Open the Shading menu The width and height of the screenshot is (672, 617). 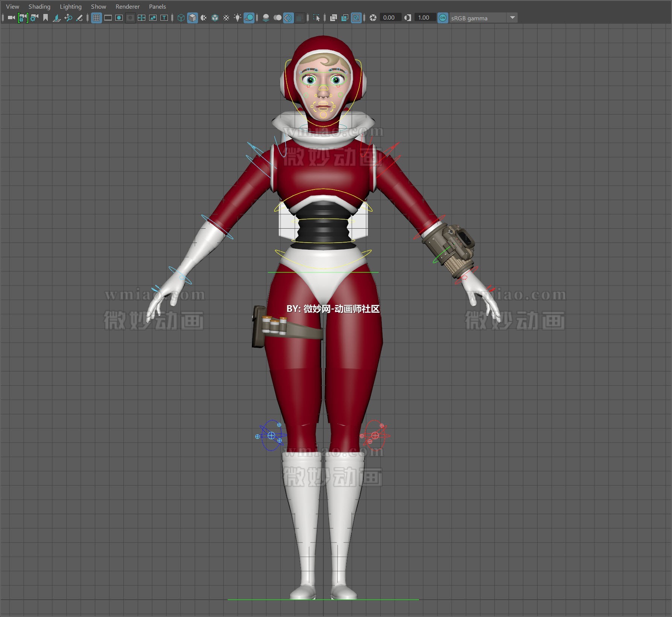point(39,6)
